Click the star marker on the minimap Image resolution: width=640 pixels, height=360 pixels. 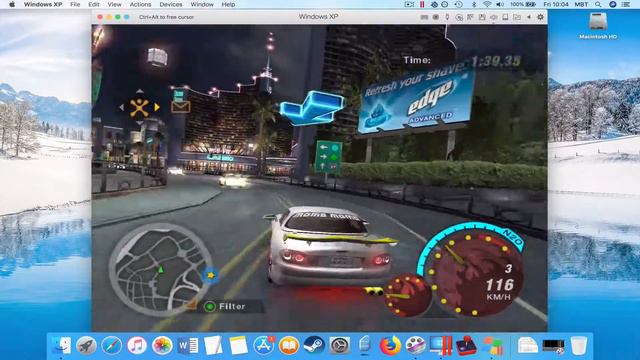tap(211, 276)
